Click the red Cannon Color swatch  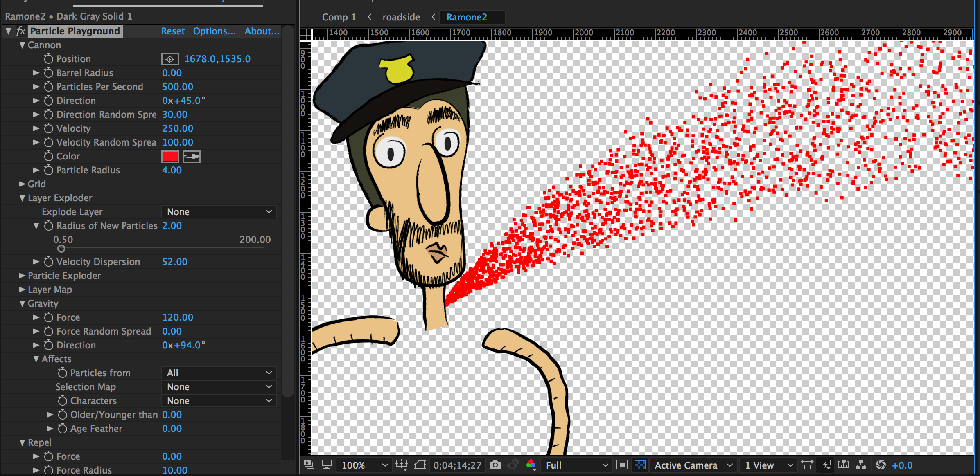tap(170, 157)
